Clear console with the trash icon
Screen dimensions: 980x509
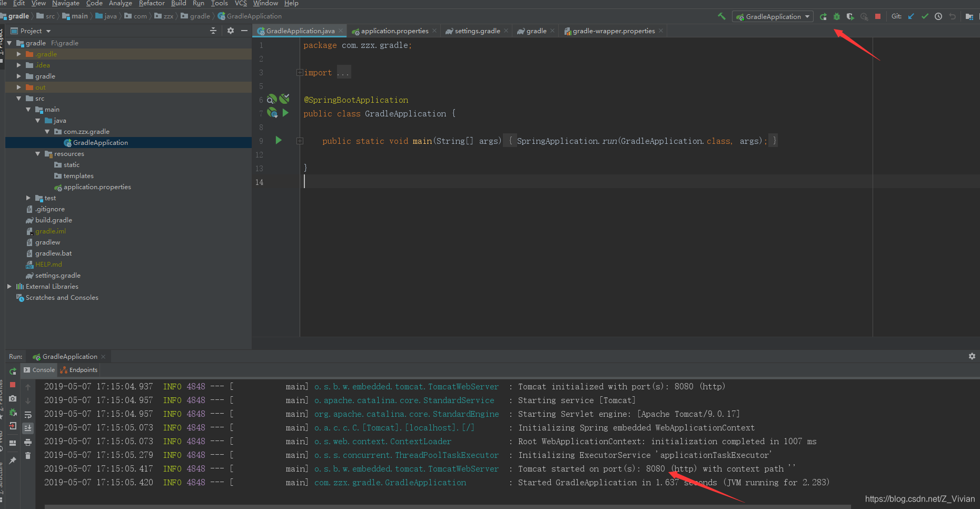tap(28, 456)
